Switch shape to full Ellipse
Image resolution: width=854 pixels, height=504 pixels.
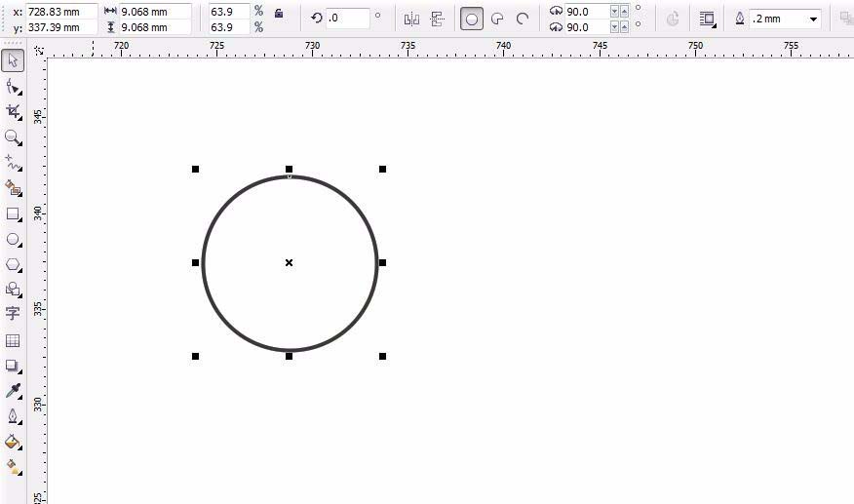[472, 19]
